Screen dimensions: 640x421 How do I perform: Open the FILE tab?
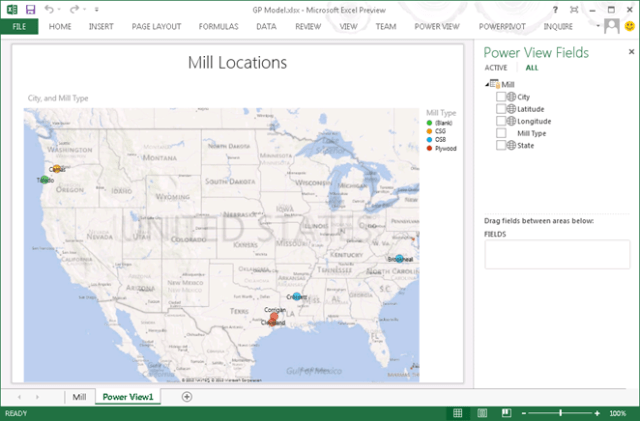[x=19, y=27]
